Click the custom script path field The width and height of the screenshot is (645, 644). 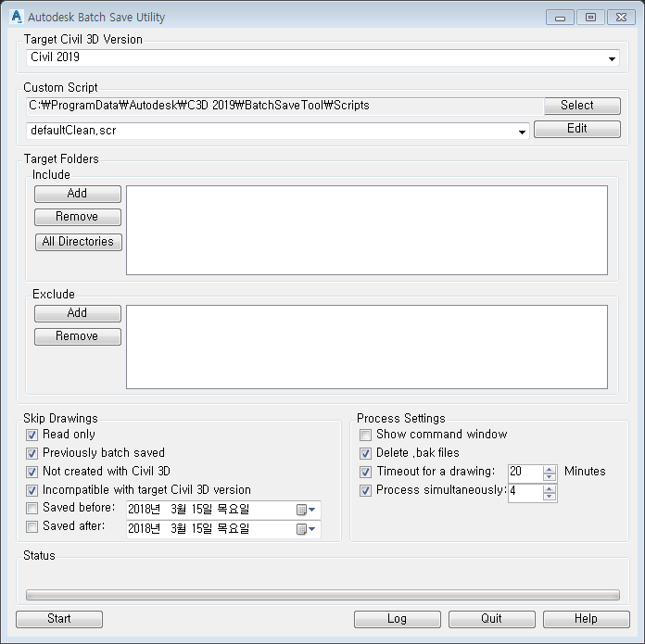(x=285, y=106)
